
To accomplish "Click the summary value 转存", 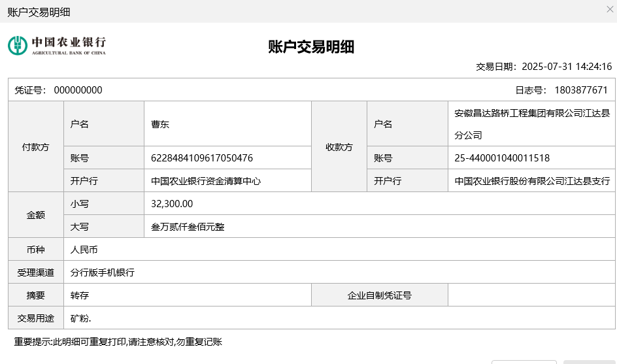I will pos(80,295).
